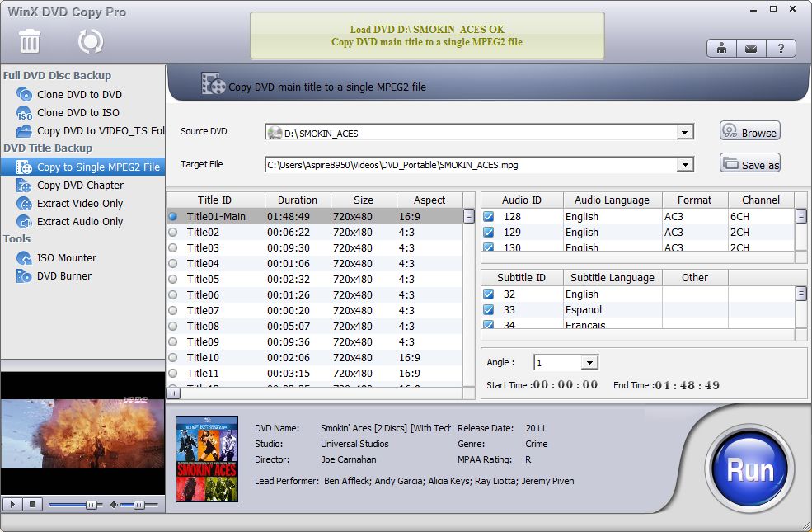Screen dimensions: 812x532
Task: Open ISO Mounter tool
Action: 66,258
